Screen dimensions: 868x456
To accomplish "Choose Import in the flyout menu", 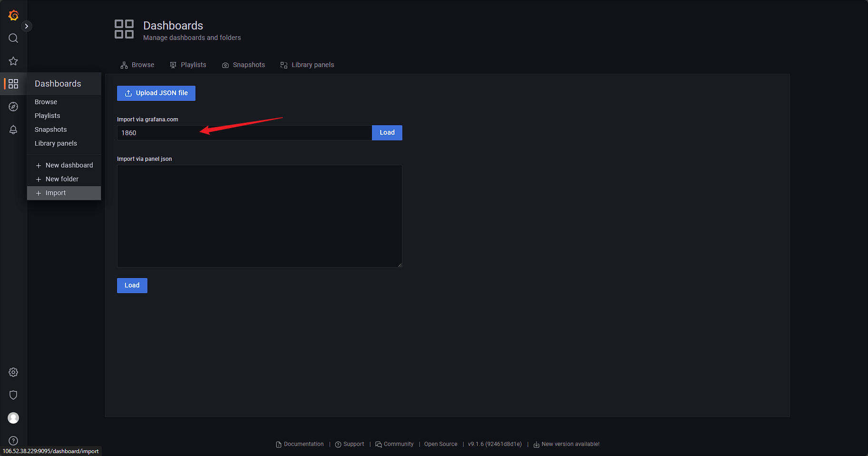I will click(x=64, y=193).
